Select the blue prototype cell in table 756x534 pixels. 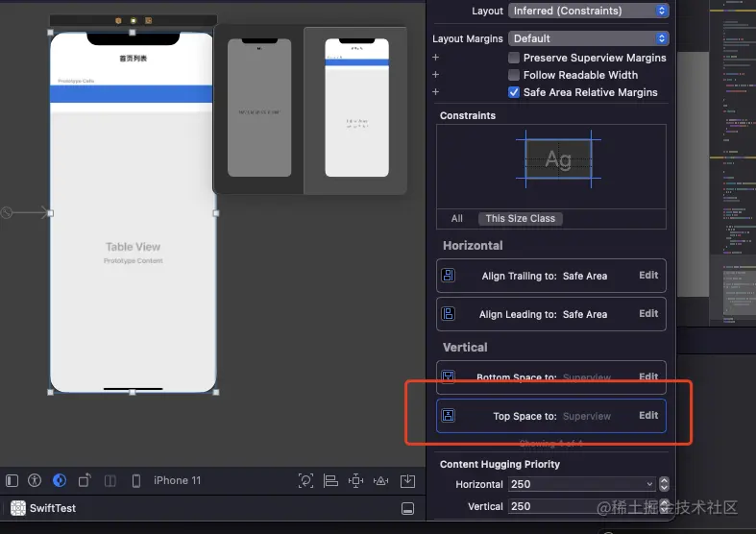(132, 93)
